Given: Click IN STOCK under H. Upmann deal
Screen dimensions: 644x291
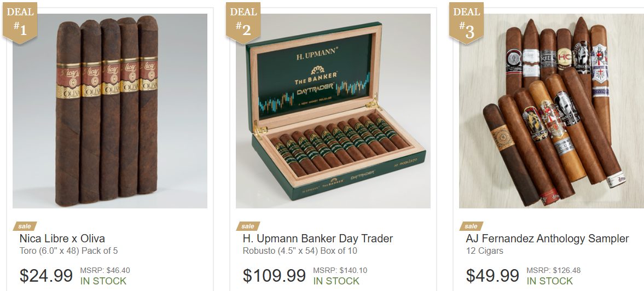Looking at the screenshot, I should point(336,281).
